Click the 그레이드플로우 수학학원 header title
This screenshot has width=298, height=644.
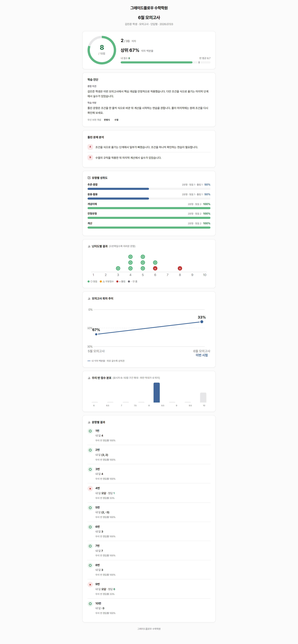click(149, 8)
